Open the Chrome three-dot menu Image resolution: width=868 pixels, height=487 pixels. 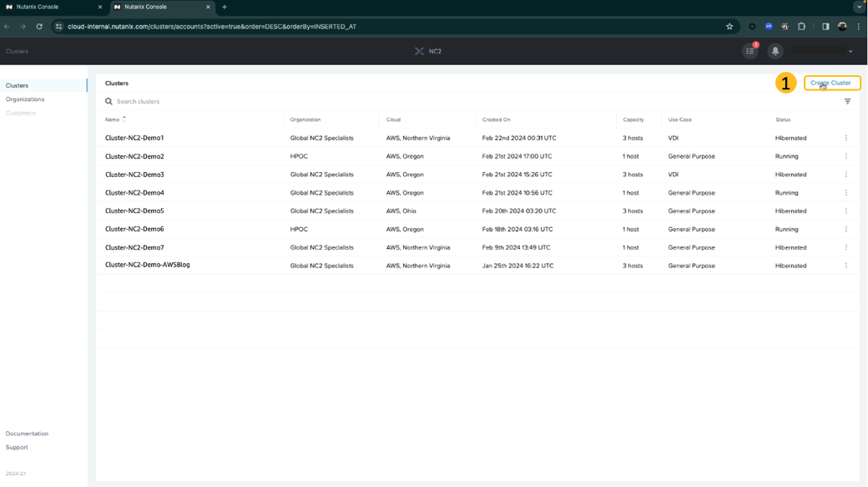pyautogui.click(x=859, y=27)
